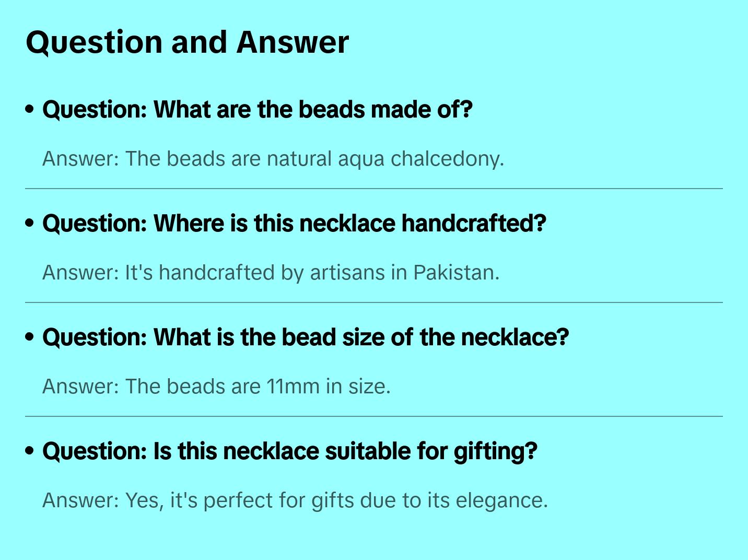Click the word "Pakistan" in the second answer
Screen dimensions: 748x560
point(455,273)
